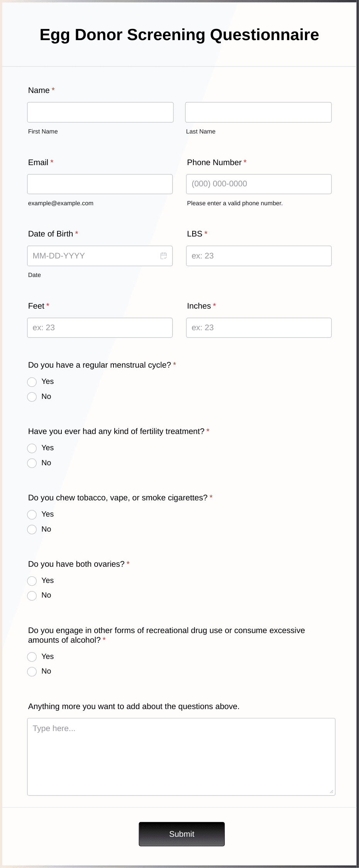Screen dimensions: 359x868
Task: Select No for fertility treatment question
Action: pos(32,463)
